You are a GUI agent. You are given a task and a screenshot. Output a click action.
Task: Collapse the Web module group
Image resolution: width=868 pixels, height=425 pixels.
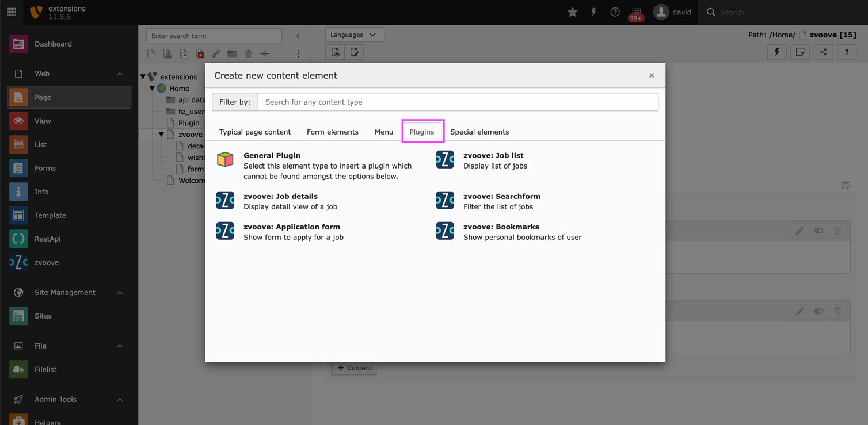pos(69,74)
